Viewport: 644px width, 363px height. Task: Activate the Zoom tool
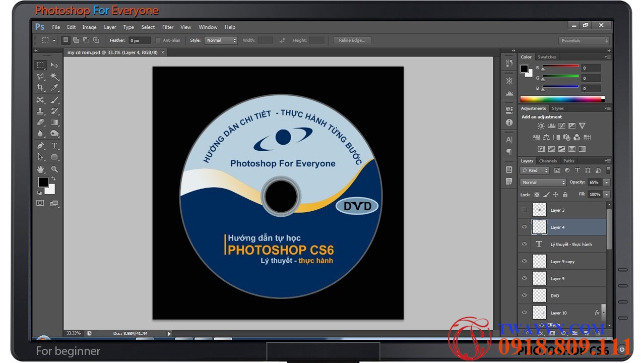pos(54,169)
